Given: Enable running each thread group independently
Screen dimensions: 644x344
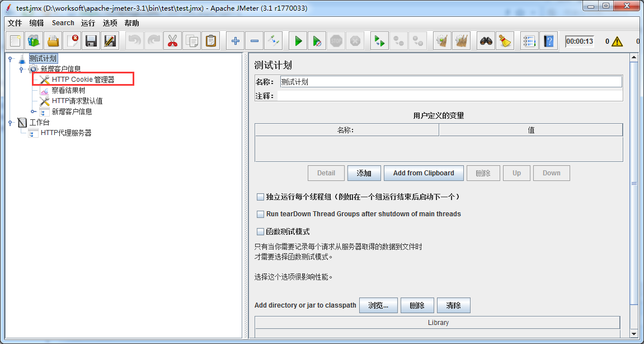Looking at the screenshot, I should [x=260, y=197].
